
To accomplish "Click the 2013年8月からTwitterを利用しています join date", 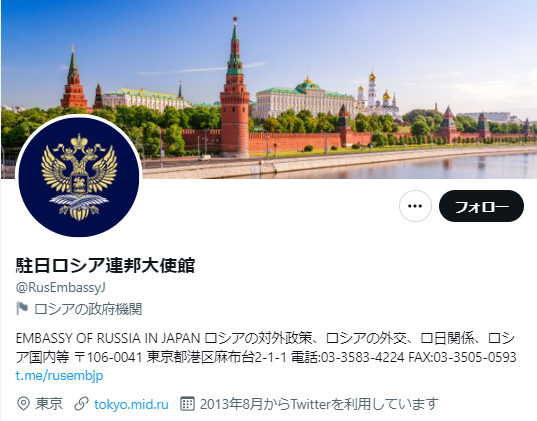I will pos(319,404).
